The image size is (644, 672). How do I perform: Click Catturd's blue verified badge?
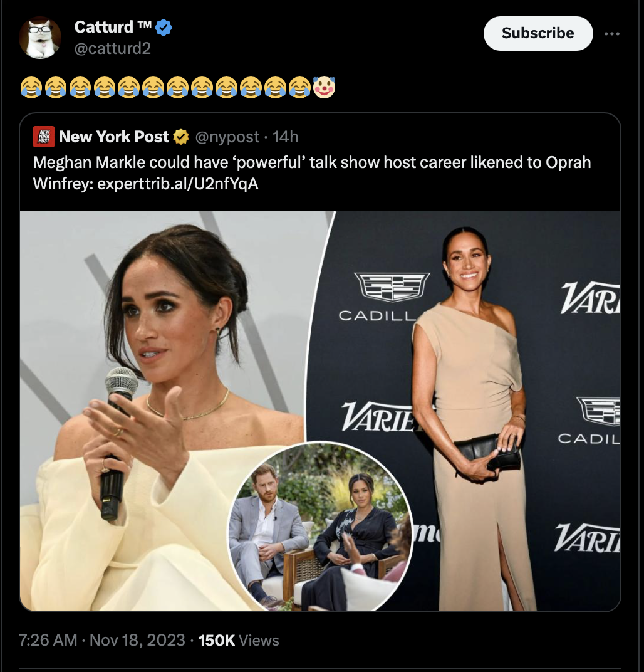click(163, 28)
